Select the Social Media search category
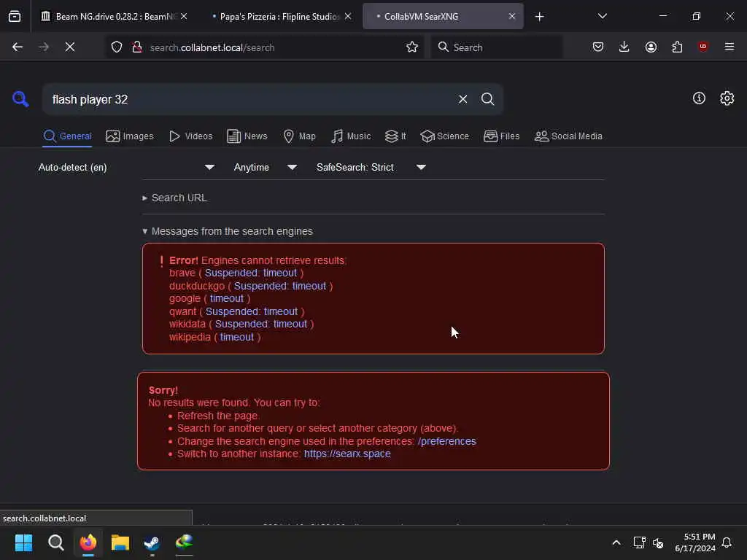Screen dimensions: 747x560 click(568, 136)
